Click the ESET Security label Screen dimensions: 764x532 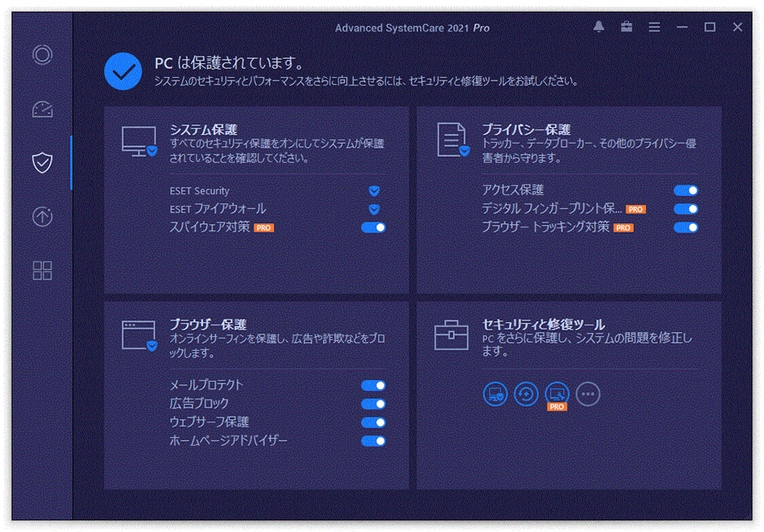click(199, 191)
